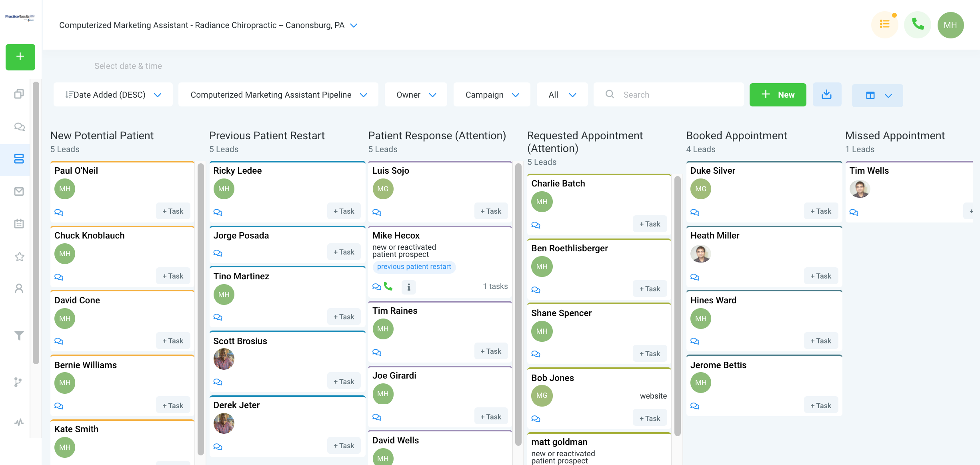
Task: Click Heath Miller owner photo avatar
Action: [x=701, y=254]
